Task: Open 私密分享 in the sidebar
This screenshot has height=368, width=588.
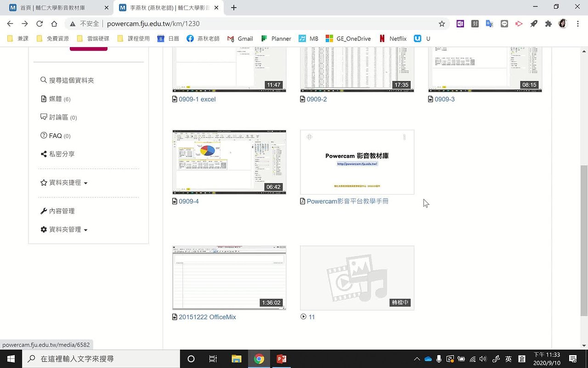Action: pos(57,154)
